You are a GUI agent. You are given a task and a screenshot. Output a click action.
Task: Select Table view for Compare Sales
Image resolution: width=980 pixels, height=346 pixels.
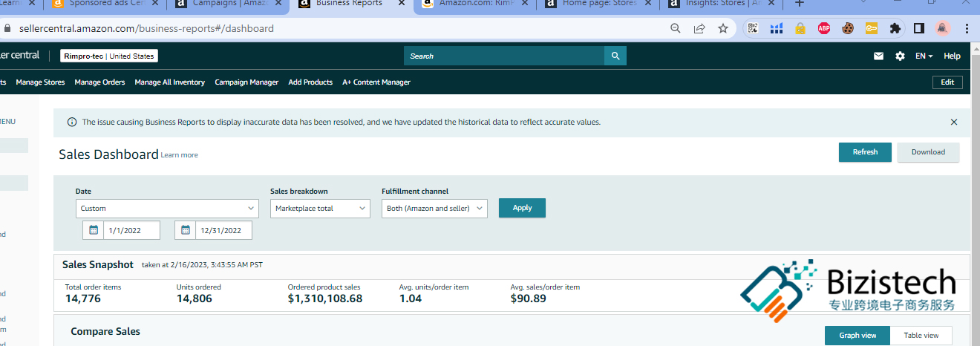tap(921, 336)
